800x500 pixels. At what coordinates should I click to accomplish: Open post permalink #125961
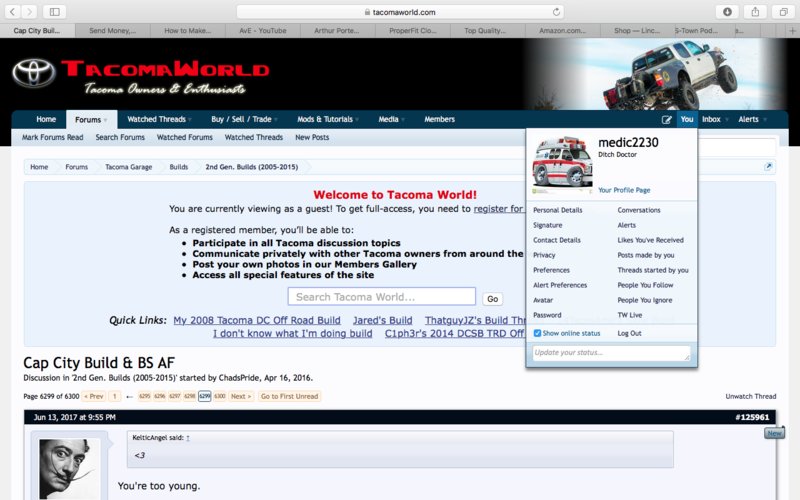[x=752, y=417]
